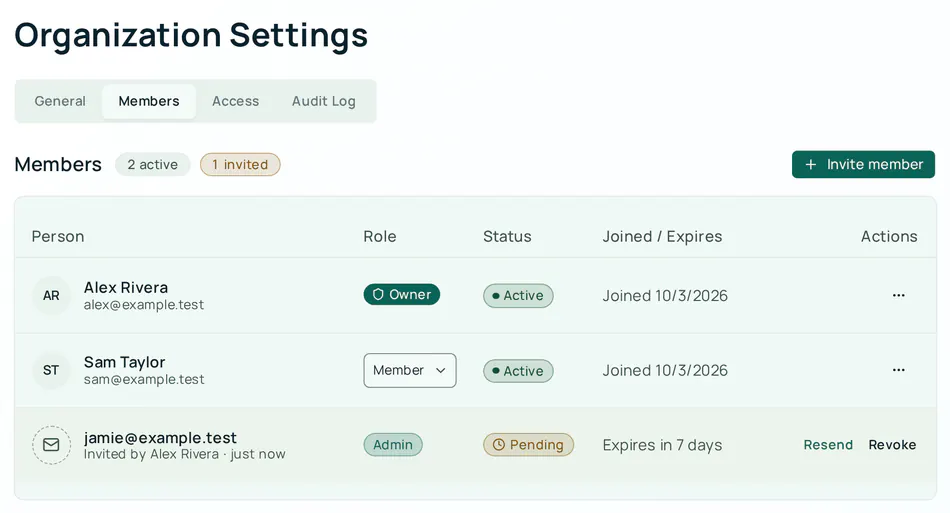Go to the Audit Log tab
The image size is (950, 513).
click(324, 101)
